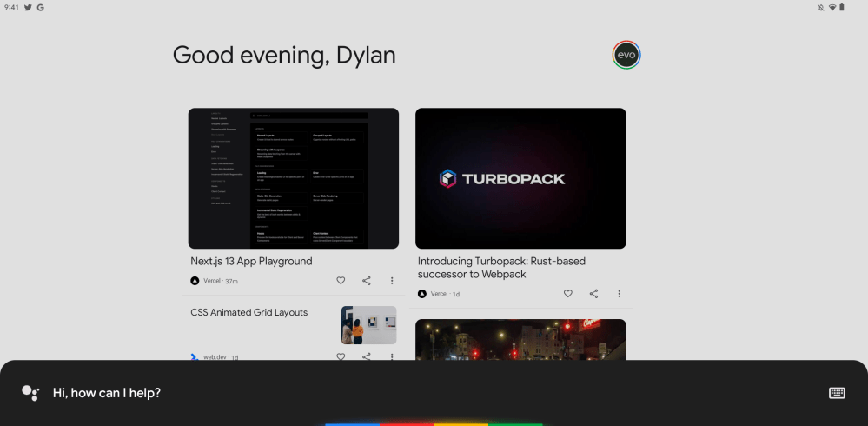
Task: Tap the Twitter icon in status bar
Action: coord(28,7)
